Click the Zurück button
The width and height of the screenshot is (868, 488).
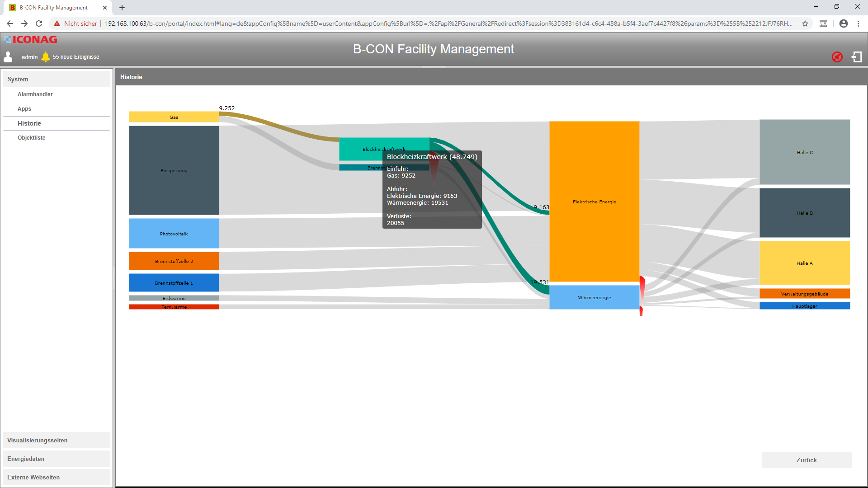(807, 460)
